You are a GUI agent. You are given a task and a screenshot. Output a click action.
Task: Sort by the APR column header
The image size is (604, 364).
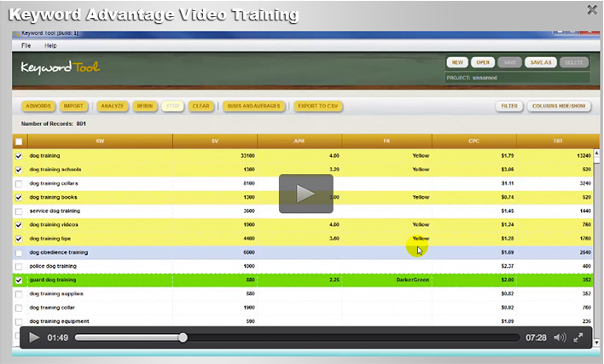coord(299,142)
